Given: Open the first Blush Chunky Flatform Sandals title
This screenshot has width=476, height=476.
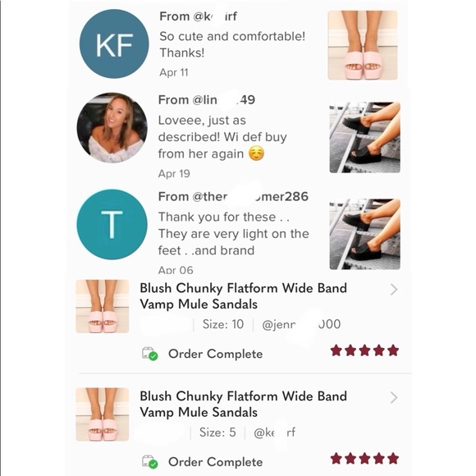Looking at the screenshot, I should coord(243,296).
